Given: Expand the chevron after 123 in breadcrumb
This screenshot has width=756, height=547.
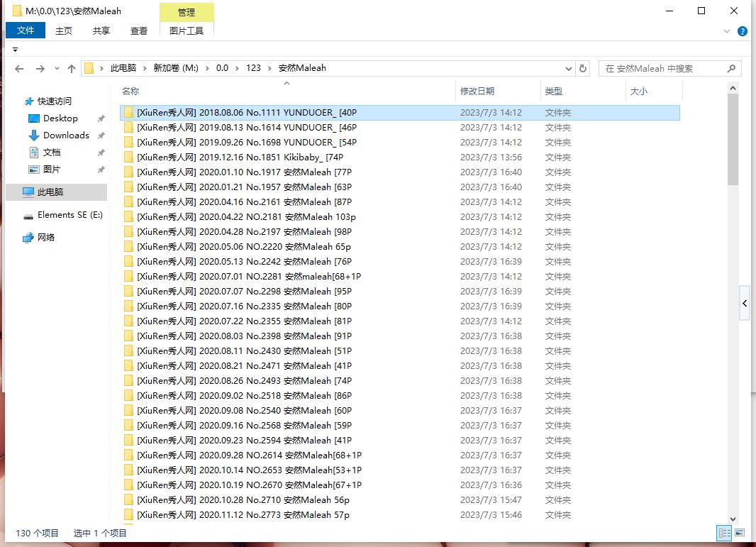Looking at the screenshot, I should point(269,69).
